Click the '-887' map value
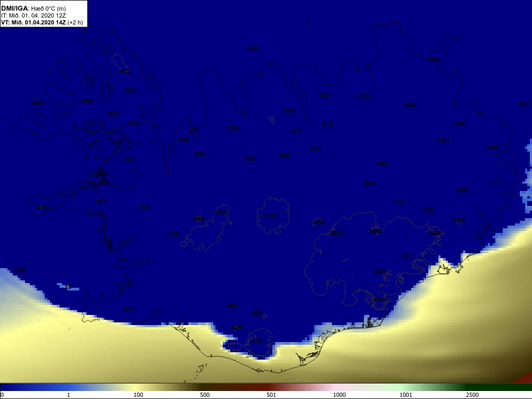 [x=113, y=114]
